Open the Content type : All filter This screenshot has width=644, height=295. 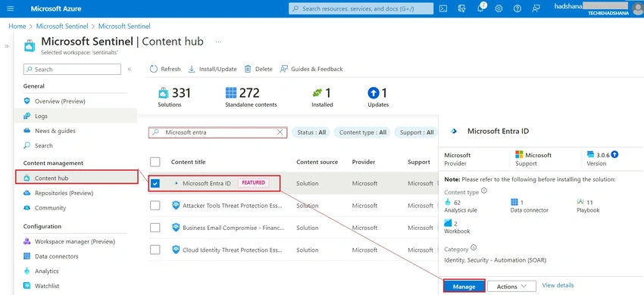pos(362,132)
